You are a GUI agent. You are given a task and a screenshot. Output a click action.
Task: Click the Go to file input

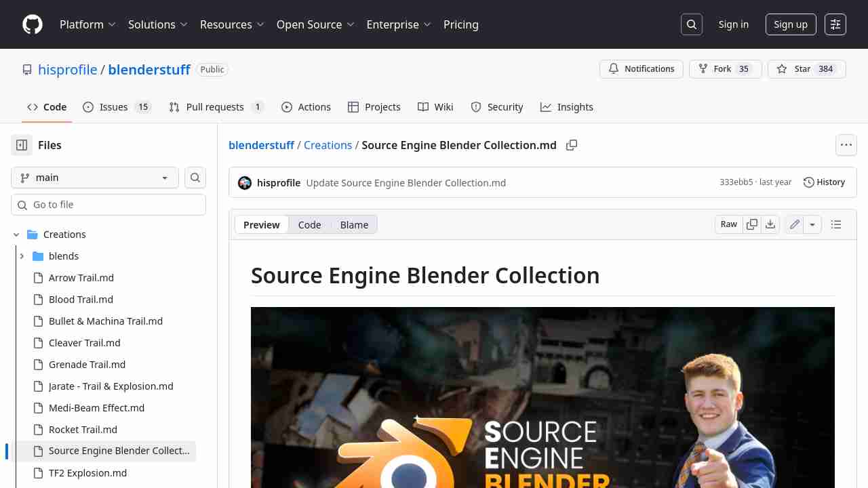[108, 205]
